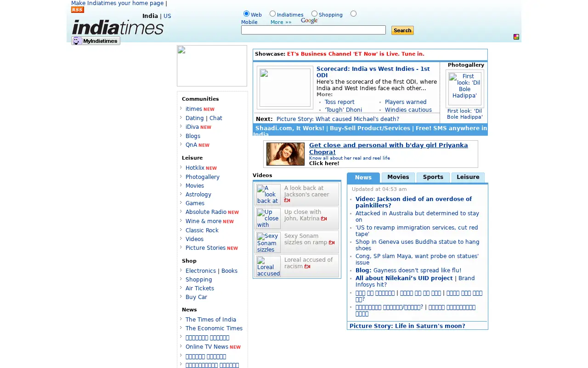Select the Web search radio button
Screen dimensions: 588x368
click(x=246, y=14)
